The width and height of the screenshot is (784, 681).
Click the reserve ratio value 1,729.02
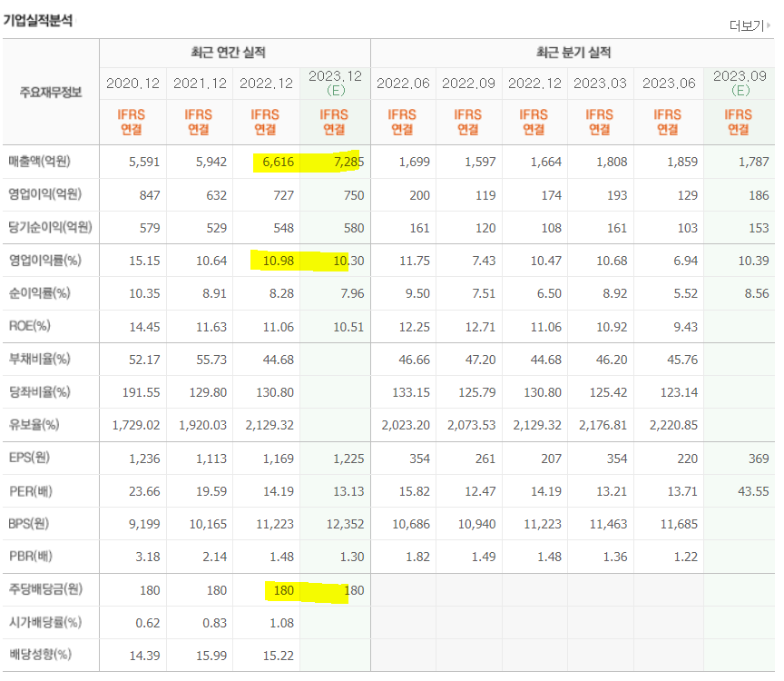point(136,425)
